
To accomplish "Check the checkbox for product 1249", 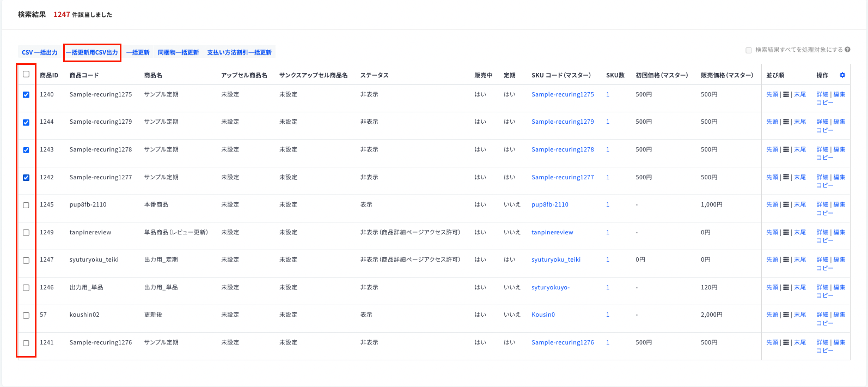I will 26,233.
